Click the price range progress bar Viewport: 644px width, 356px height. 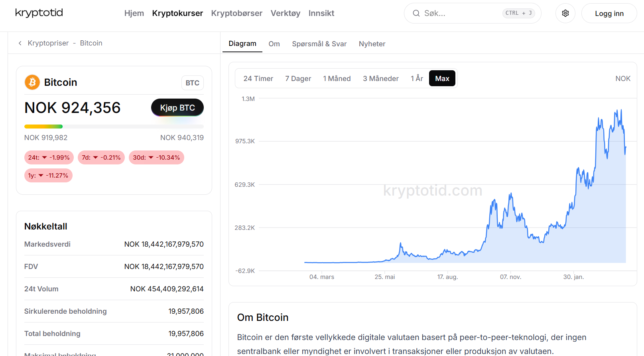point(114,127)
